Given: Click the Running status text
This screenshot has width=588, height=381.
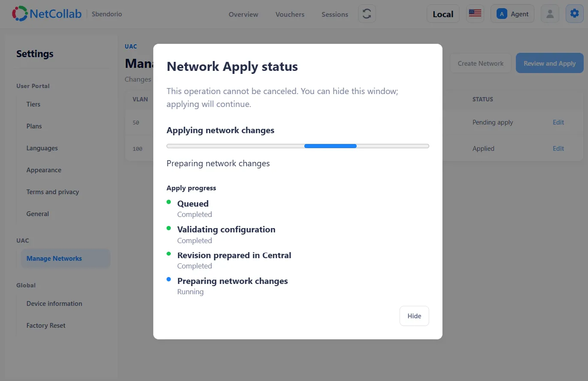Looking at the screenshot, I should coord(191,292).
